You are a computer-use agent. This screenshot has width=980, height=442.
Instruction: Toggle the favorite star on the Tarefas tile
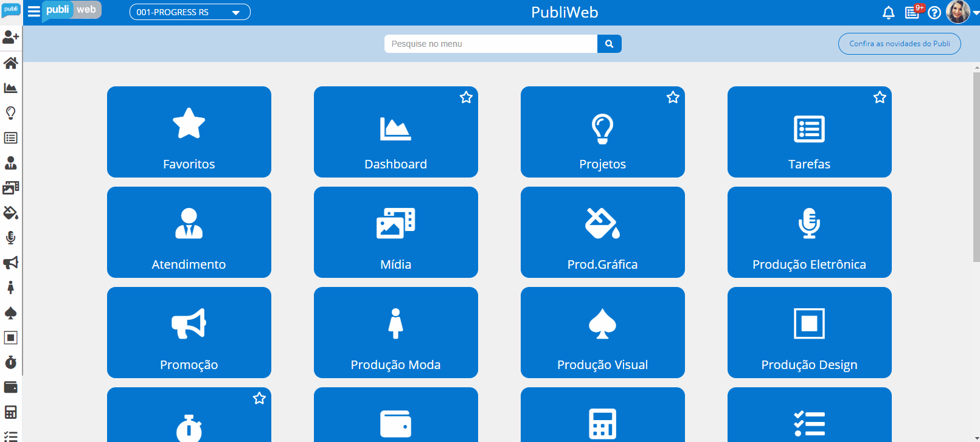(x=880, y=97)
